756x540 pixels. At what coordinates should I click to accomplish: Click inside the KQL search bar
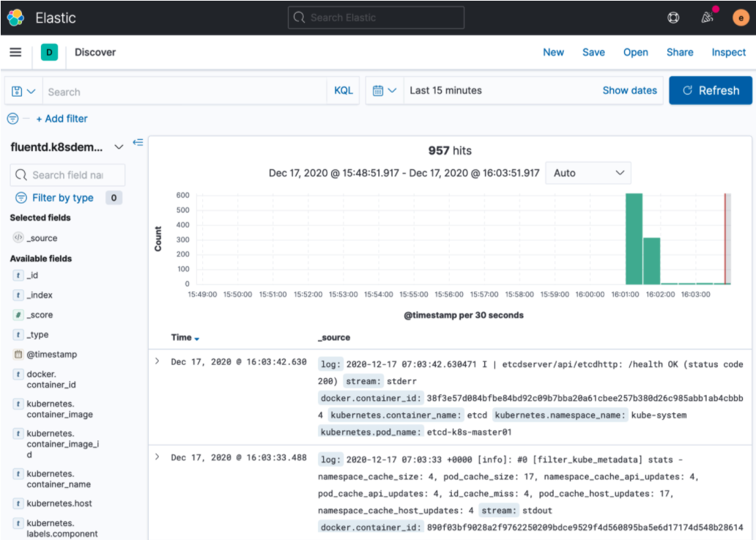183,90
